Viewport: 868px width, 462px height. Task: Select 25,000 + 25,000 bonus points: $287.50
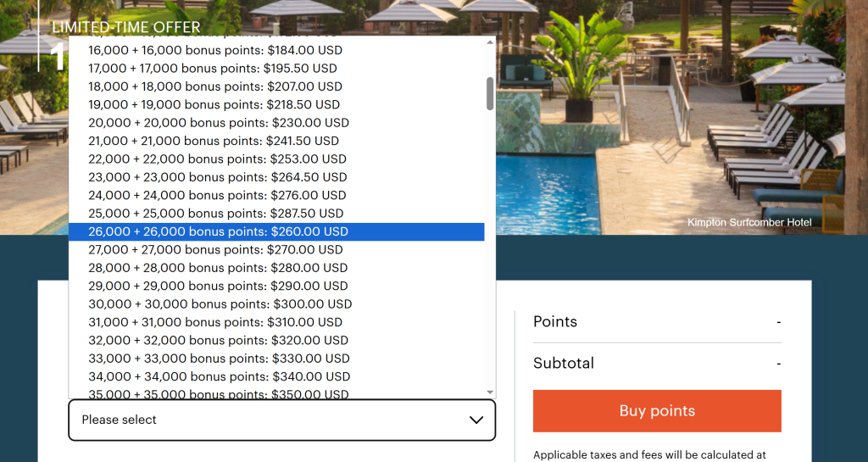pos(216,214)
